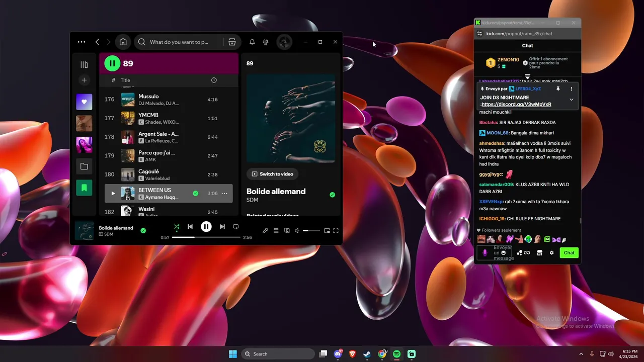Open Your Episodes green bookmark item
This screenshot has width=644, height=362.
[84, 188]
